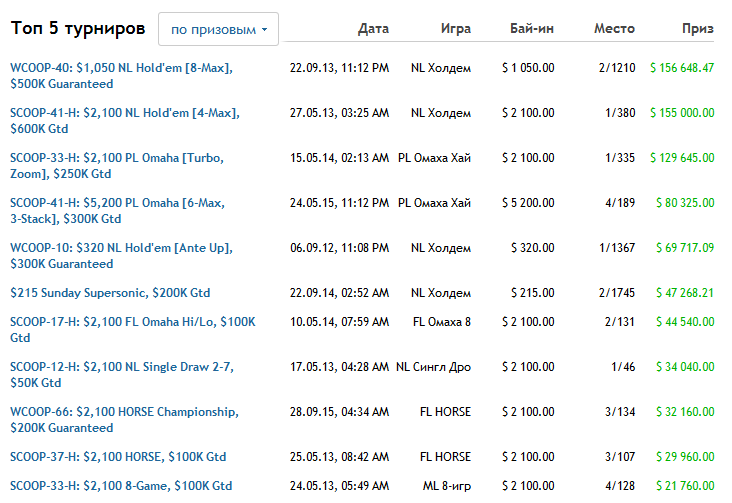
Task: Click SCOOP-37-H $2,100 HORSE tournament link
Action: coord(118,457)
